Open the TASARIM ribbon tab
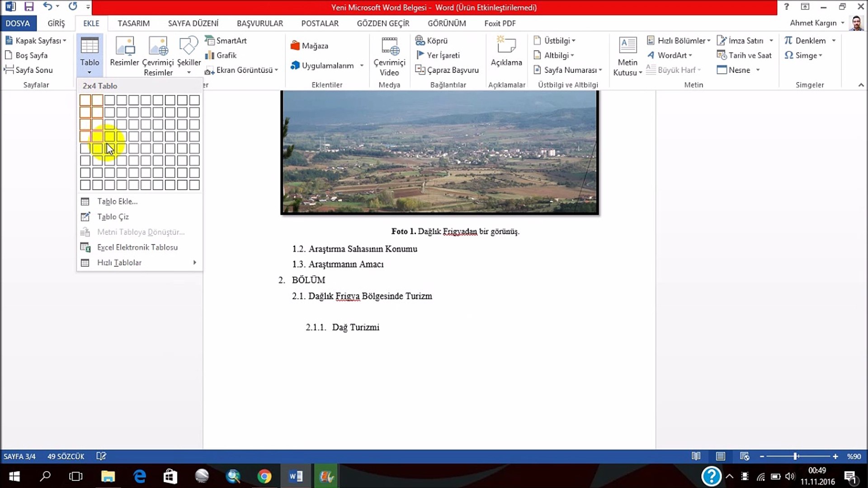Screen dimensions: 868x488 pos(133,23)
